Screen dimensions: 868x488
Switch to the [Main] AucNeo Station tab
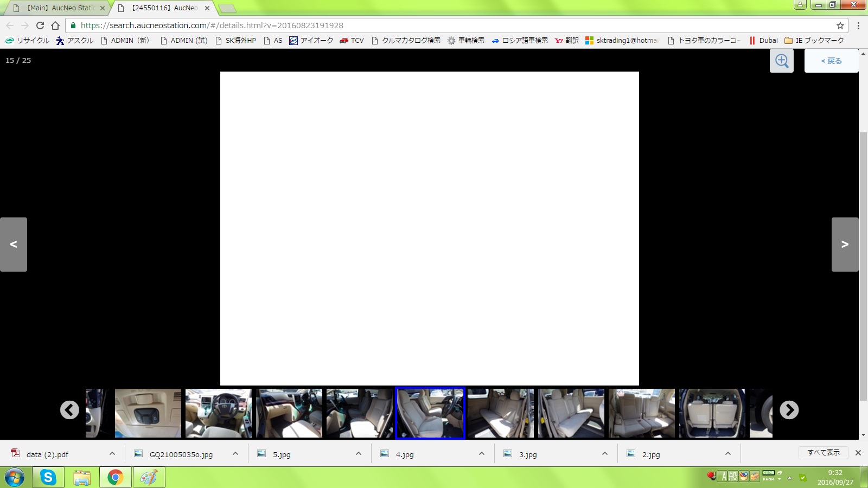point(60,8)
